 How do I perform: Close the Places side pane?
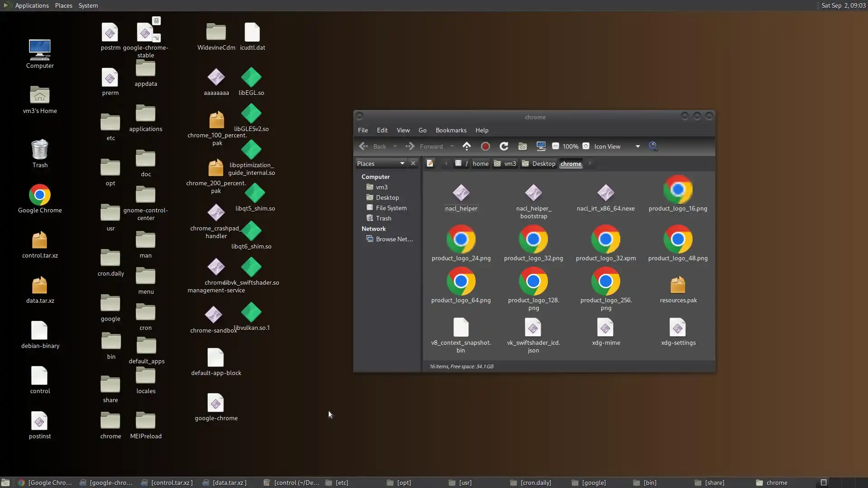point(413,164)
